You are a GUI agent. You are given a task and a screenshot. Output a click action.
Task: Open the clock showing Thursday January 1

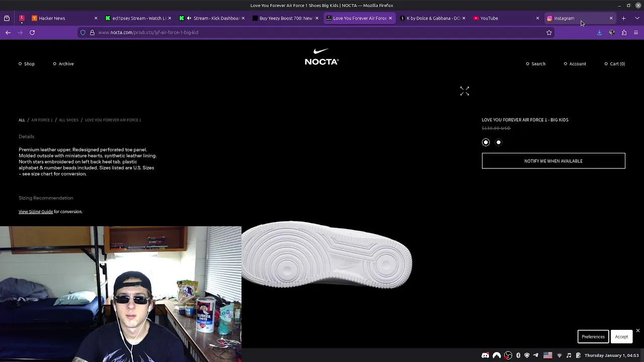[611, 355]
